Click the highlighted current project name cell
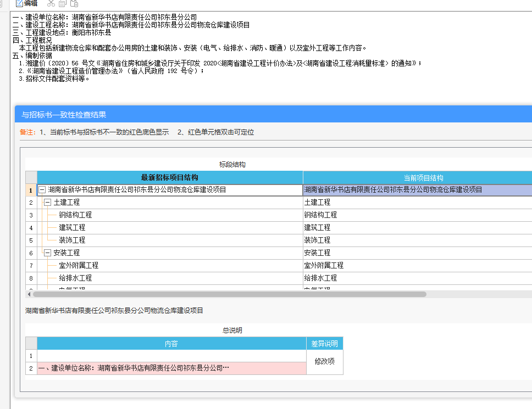The image size is (532, 409). 418,190
